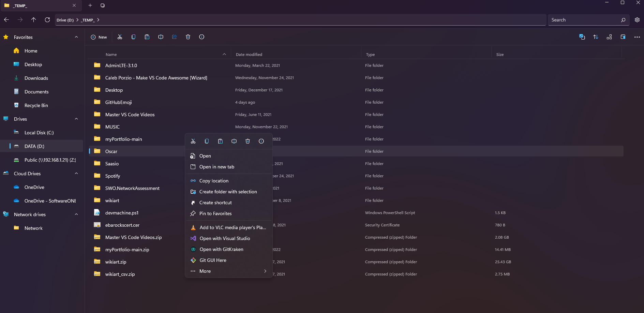Refresh the current folder view
The image size is (644, 313).
coord(47,20)
